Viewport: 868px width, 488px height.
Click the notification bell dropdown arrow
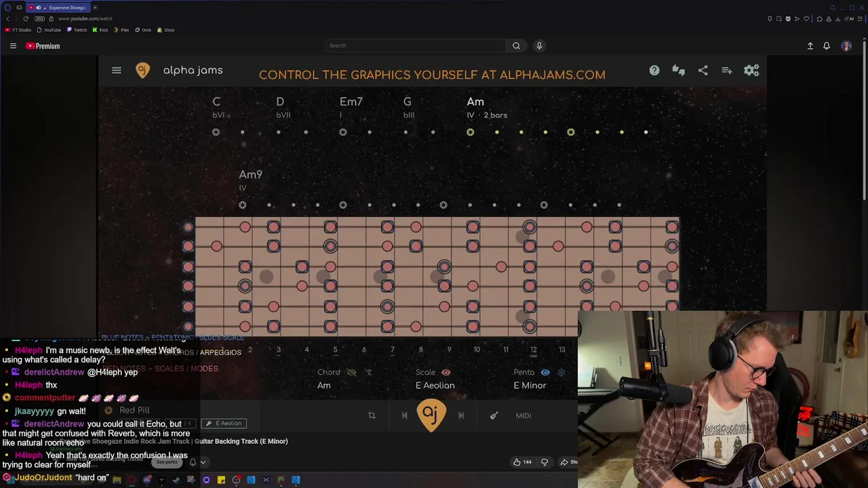[203, 462]
